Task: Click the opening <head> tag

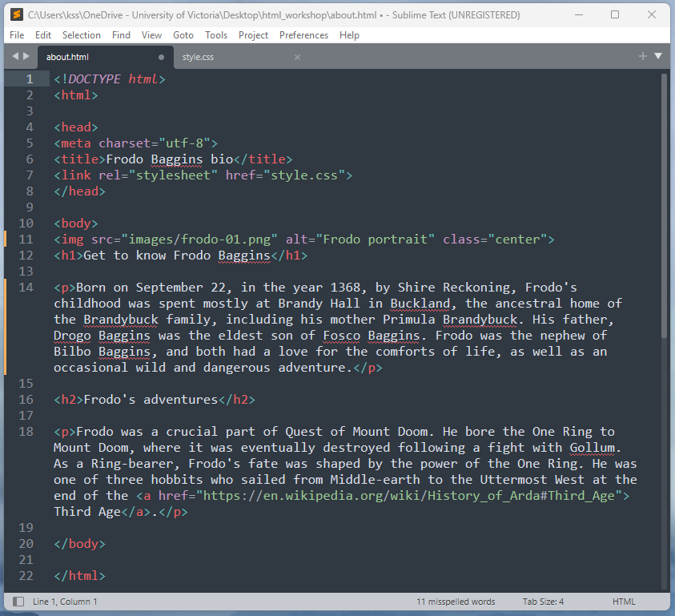Action: click(x=76, y=127)
